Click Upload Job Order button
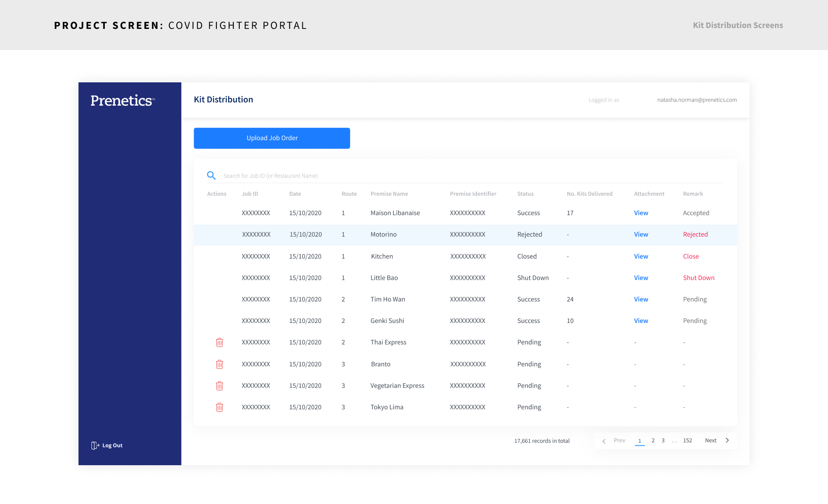 (x=272, y=138)
